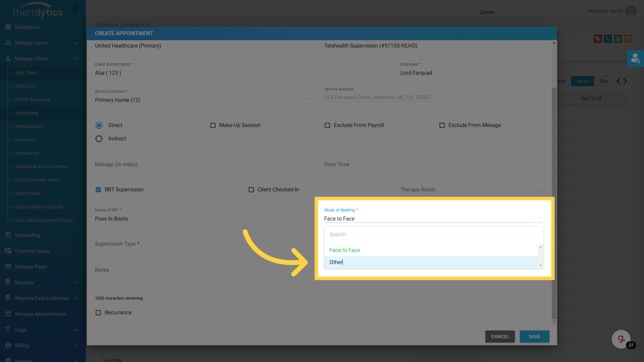Click the blue phone icon

point(608,39)
